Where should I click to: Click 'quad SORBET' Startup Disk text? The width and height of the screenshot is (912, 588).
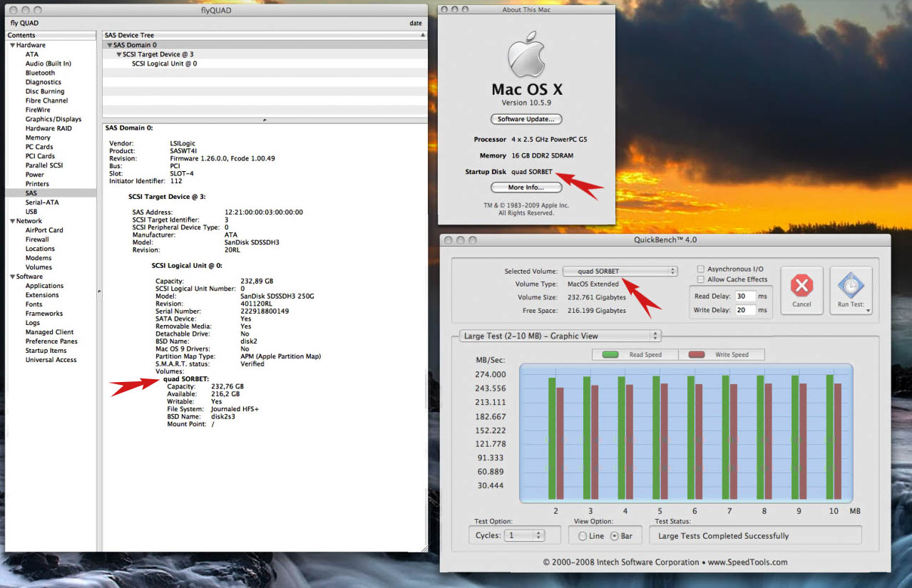click(532, 172)
